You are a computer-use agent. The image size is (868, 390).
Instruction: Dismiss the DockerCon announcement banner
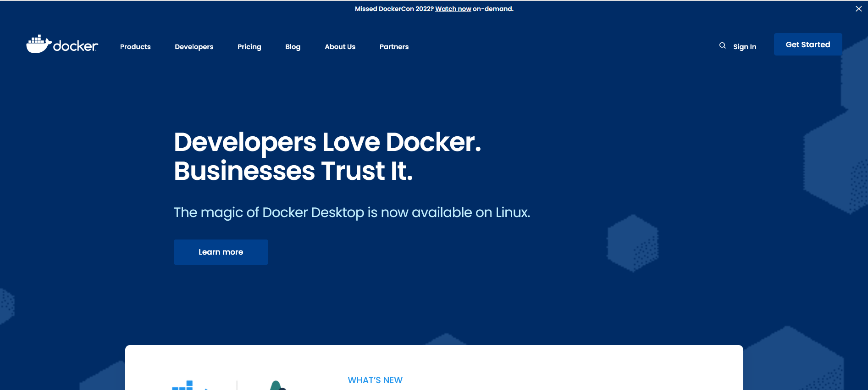pyautogui.click(x=858, y=9)
